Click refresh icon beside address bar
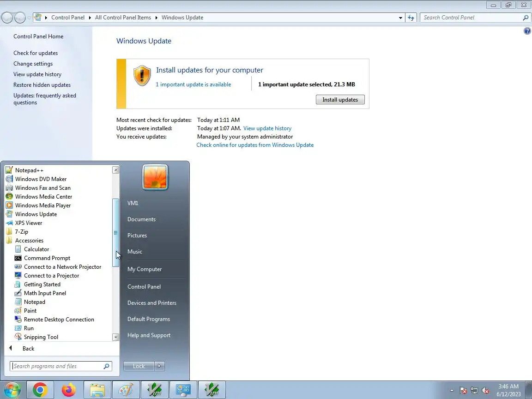Viewport: 532px width, 399px height. coord(411,18)
